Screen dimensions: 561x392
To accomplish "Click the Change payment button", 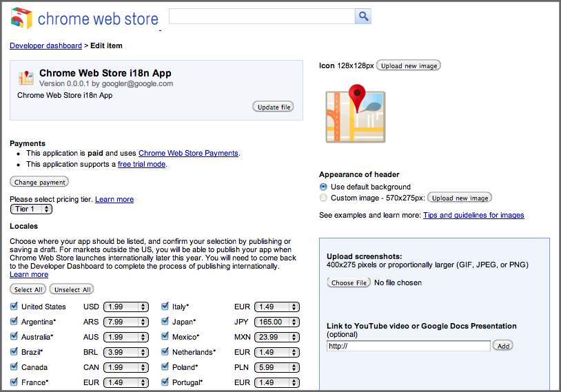I will [39, 182].
